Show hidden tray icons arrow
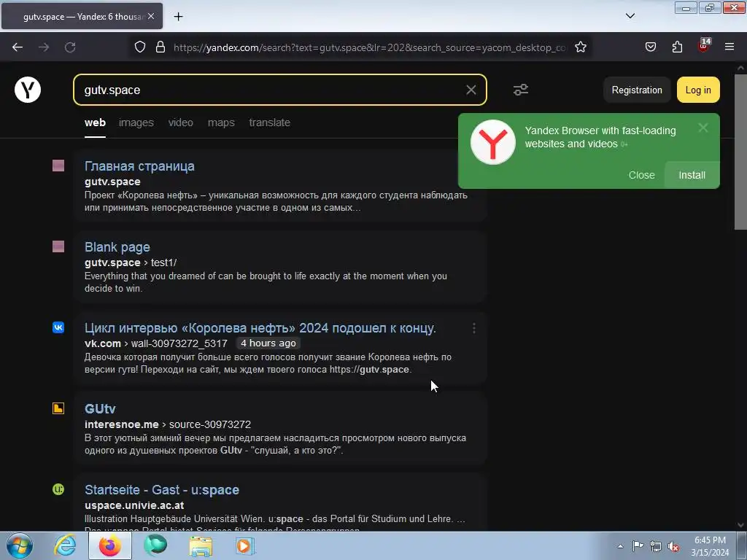 tap(620, 546)
